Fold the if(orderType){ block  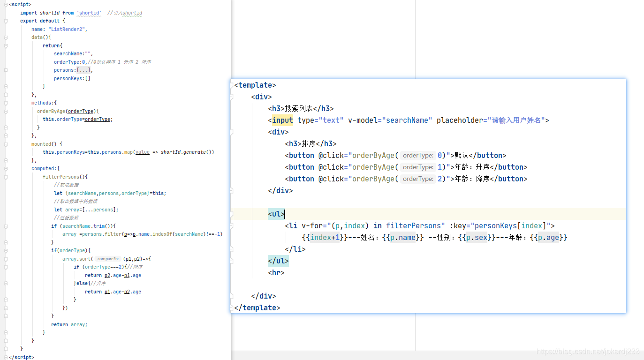pyautogui.click(x=6, y=251)
